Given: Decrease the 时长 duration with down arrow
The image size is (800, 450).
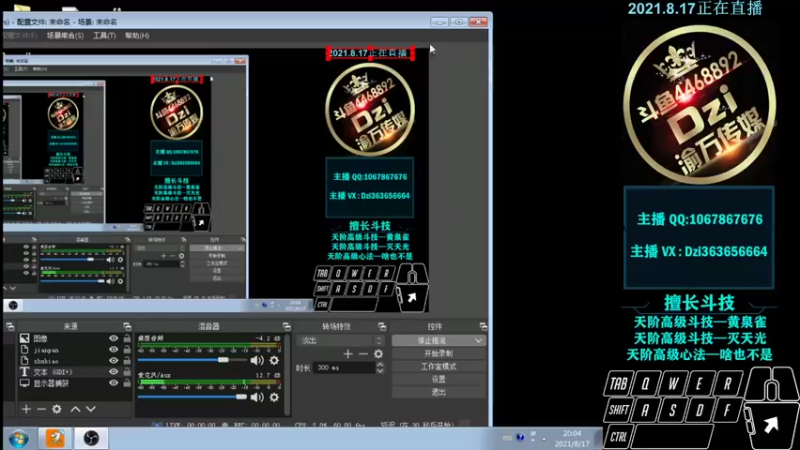Looking at the screenshot, I should (x=380, y=371).
